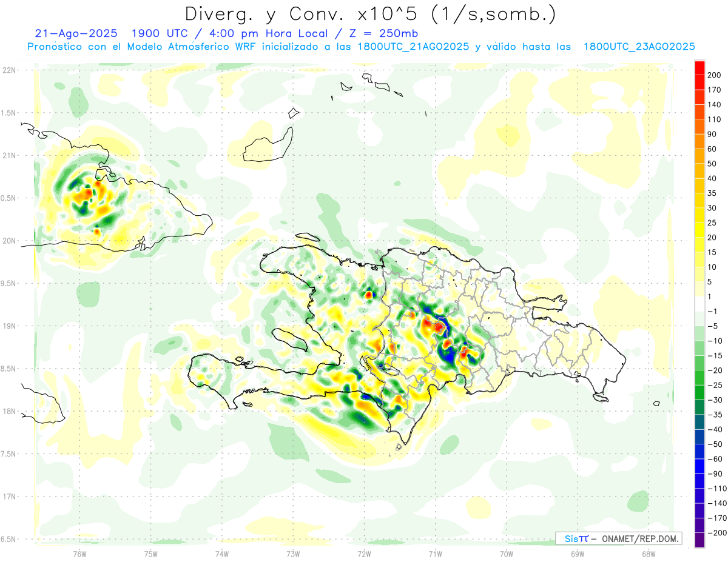Viewport: 728px width, 562px height.
Task: Click the valid-until time '1800UTC_23AGO2025'
Action: pos(639,47)
